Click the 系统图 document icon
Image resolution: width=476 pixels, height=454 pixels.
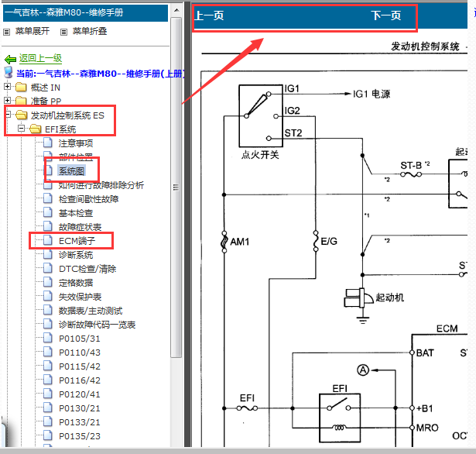(48, 170)
